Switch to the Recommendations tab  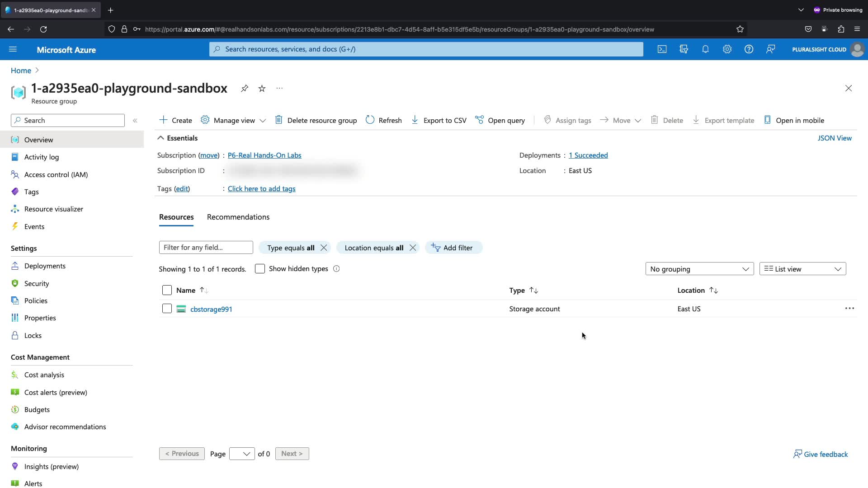238,217
